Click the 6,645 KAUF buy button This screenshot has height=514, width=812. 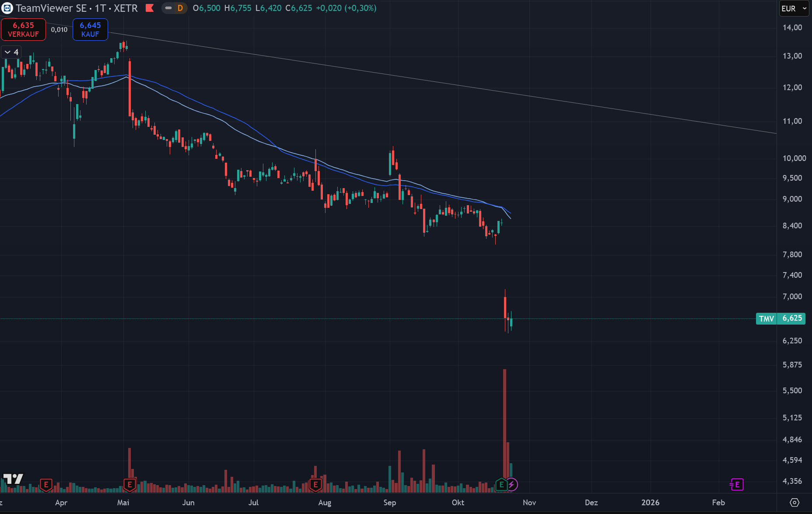coord(90,30)
